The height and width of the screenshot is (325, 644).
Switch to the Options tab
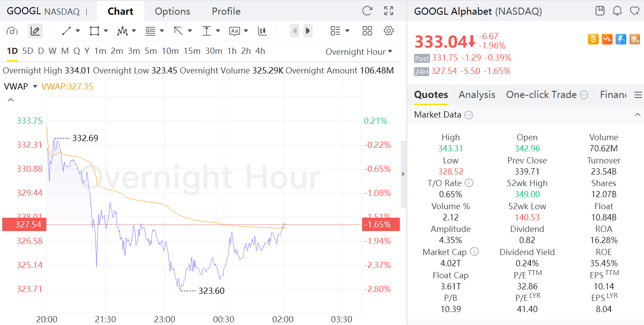tap(173, 11)
